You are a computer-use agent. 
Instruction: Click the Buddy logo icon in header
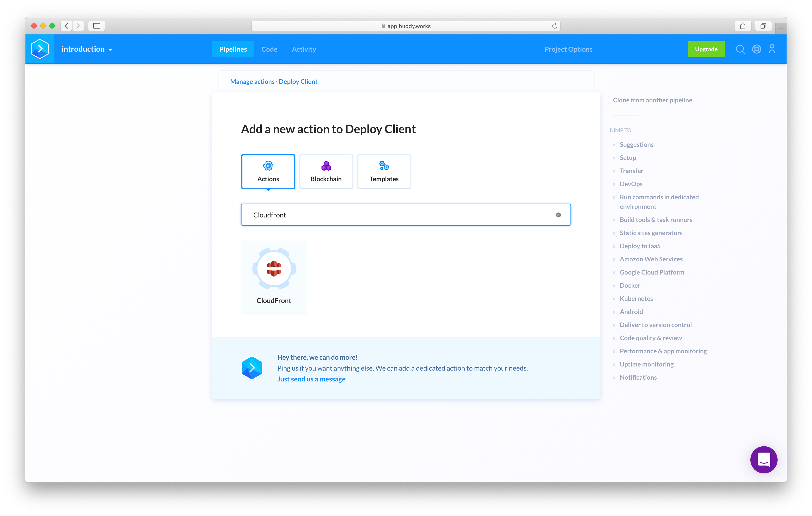pos(40,49)
